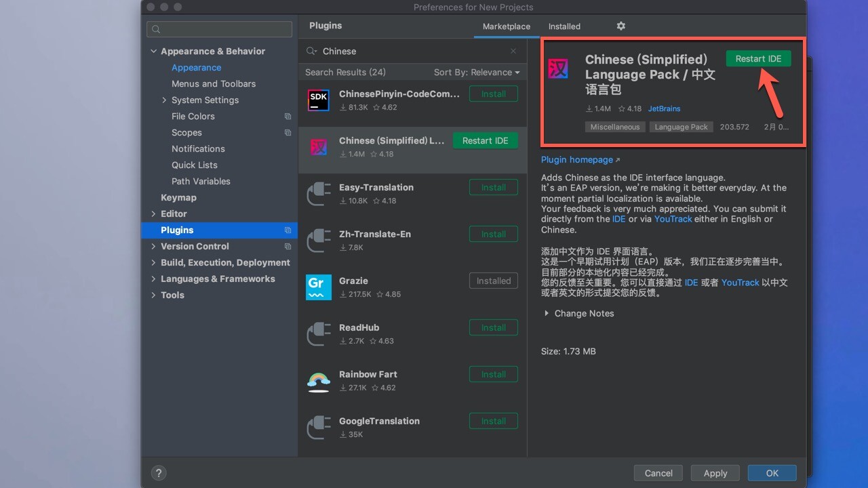The image size is (868, 488).
Task: Click the Grazie plugin icon
Action: [x=319, y=287]
